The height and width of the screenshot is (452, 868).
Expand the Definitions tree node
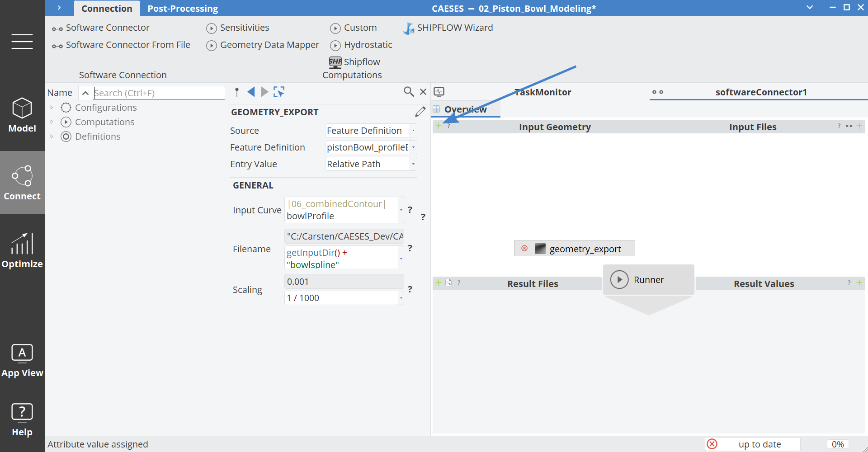[x=52, y=137]
